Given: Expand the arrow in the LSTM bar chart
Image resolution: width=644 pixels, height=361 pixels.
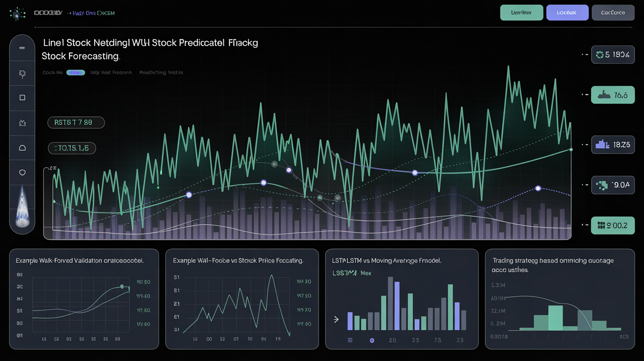Looking at the screenshot, I should [336, 319].
